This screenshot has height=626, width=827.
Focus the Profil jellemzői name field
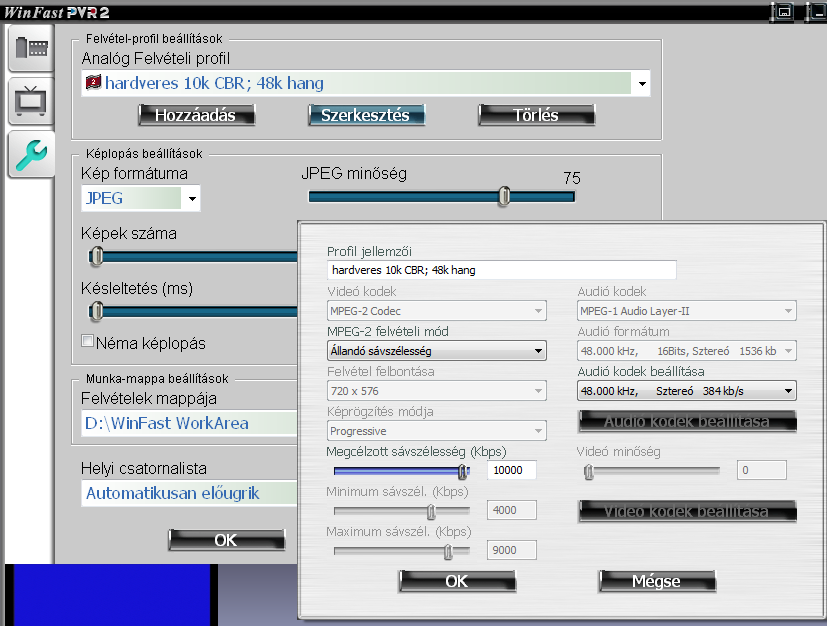click(501, 270)
